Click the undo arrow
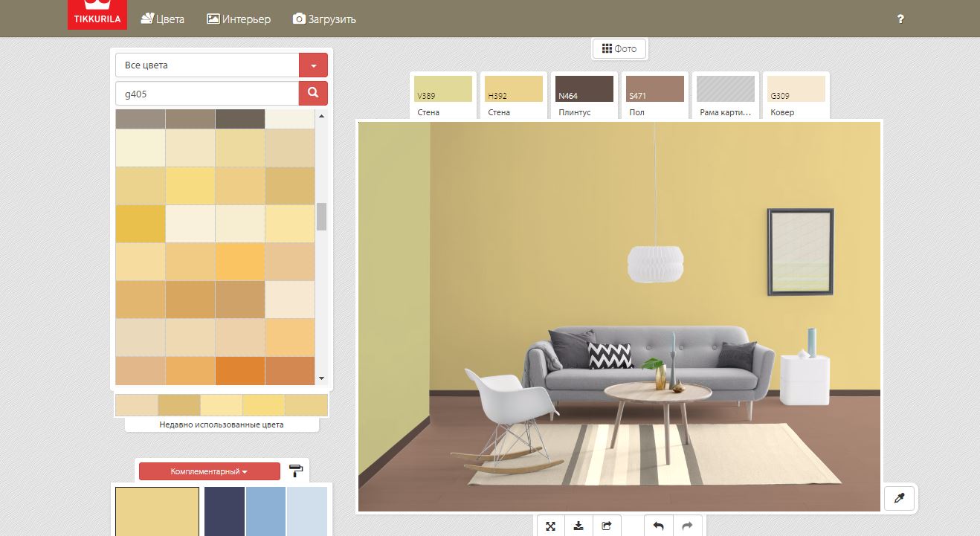Viewport: 980px width, 536px height. click(659, 526)
